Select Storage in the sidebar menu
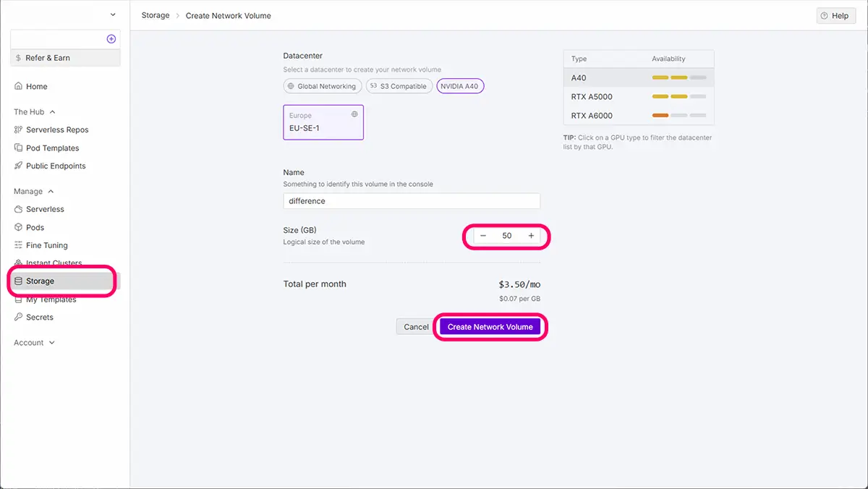Screen dimensions: 868x489 coord(41,281)
